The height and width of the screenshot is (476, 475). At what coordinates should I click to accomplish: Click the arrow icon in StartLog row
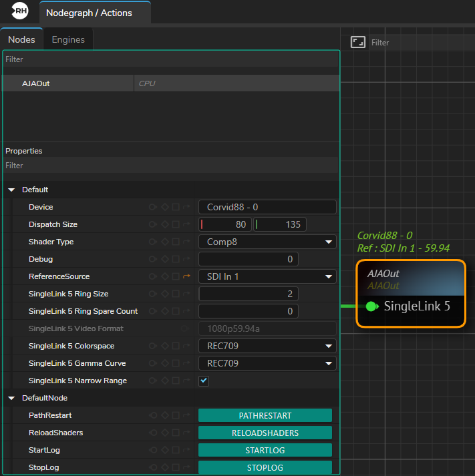point(186,450)
